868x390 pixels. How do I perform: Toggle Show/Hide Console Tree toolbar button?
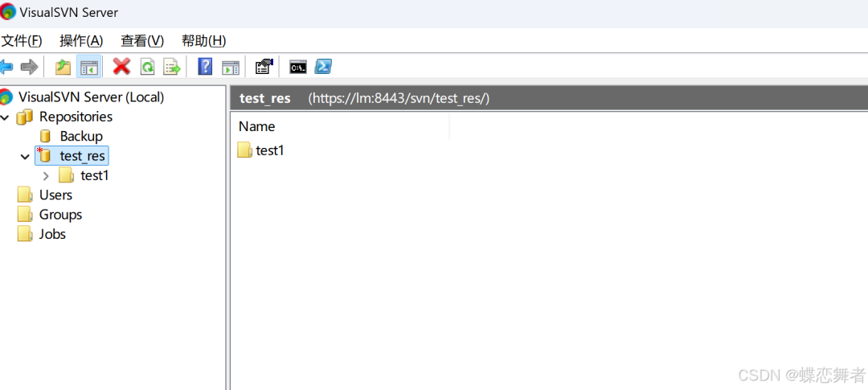(88, 68)
